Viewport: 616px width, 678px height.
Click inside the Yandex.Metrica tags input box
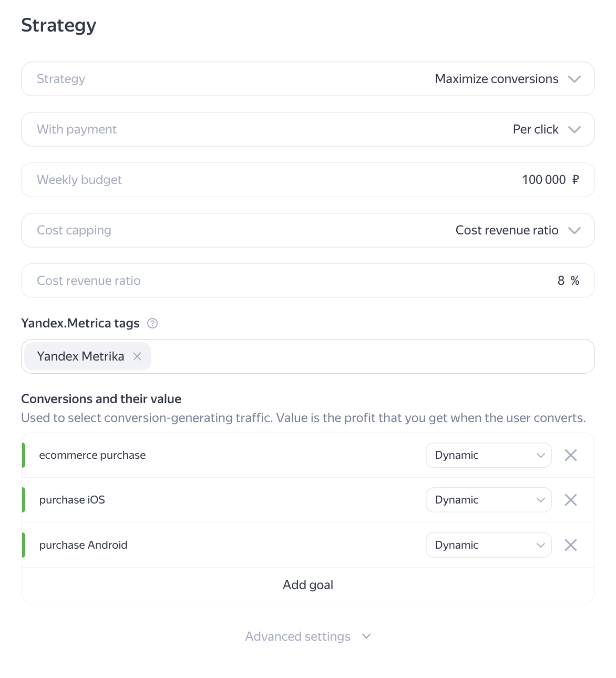tap(368, 356)
